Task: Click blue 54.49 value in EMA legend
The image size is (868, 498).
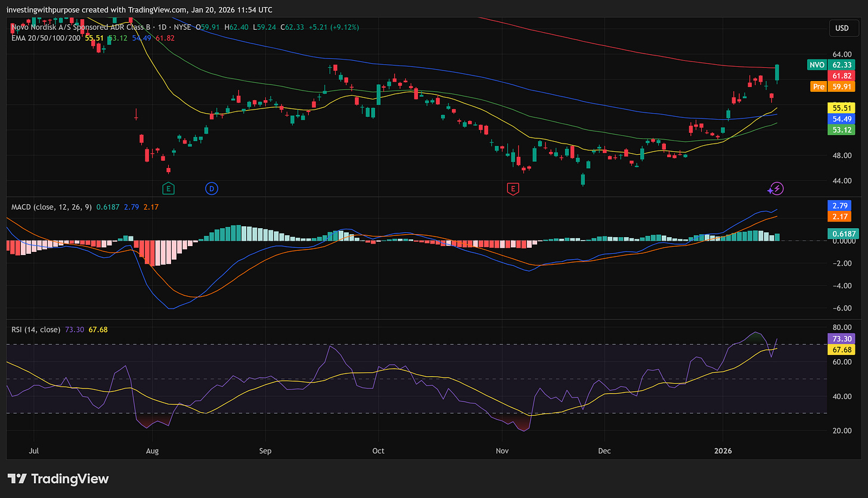Action: [140, 38]
